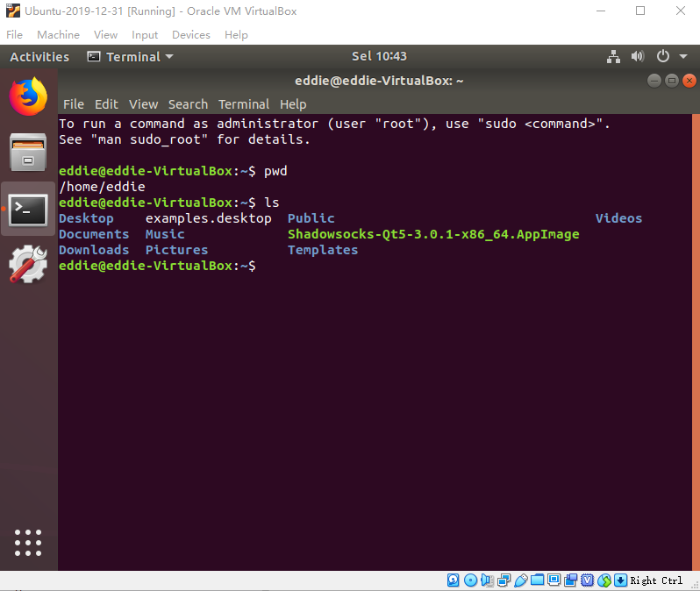Click the Desktop folder name in ls output

tap(86, 218)
